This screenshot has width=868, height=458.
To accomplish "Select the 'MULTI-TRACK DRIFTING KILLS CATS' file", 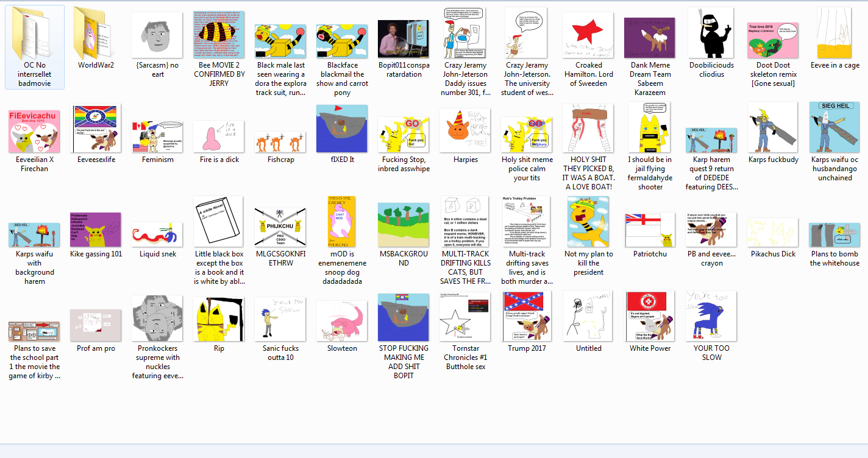I will (x=466, y=241).
